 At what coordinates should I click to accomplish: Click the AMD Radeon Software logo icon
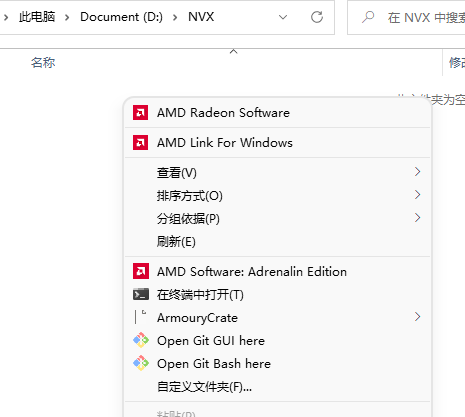click(x=140, y=113)
